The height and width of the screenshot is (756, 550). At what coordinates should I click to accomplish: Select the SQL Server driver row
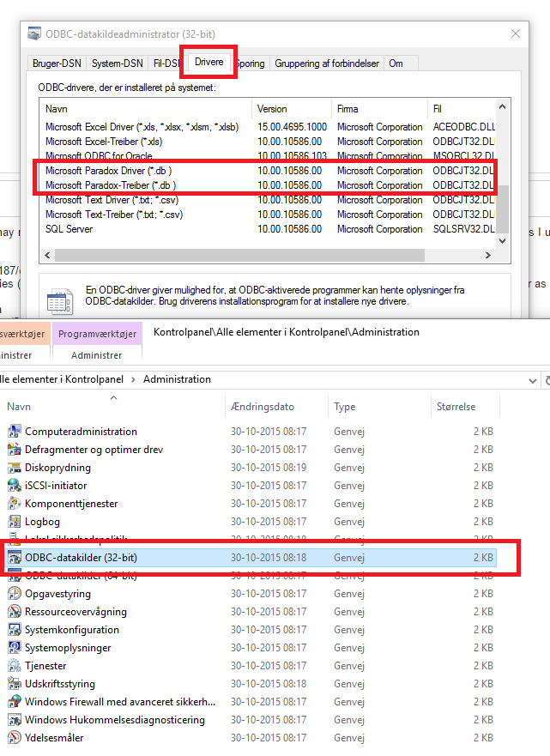pyautogui.click(x=70, y=229)
